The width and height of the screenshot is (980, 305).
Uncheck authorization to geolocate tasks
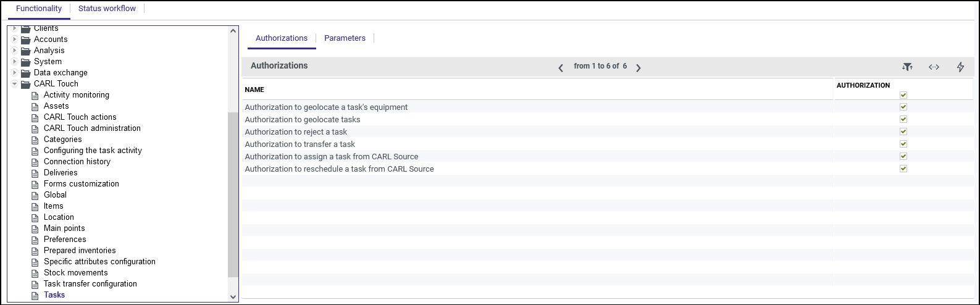[903, 119]
